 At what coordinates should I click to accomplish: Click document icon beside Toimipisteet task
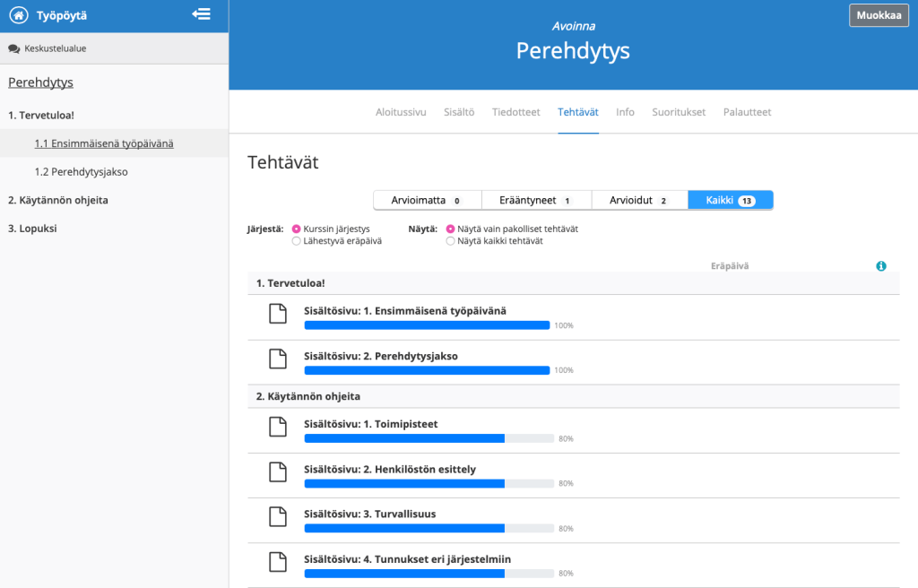(x=279, y=427)
